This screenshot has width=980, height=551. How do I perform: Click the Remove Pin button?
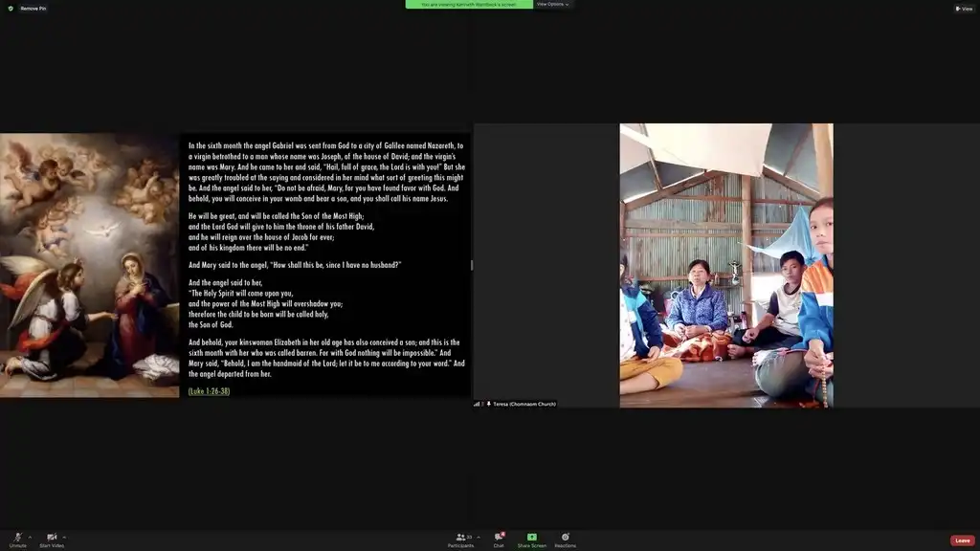pos(33,9)
